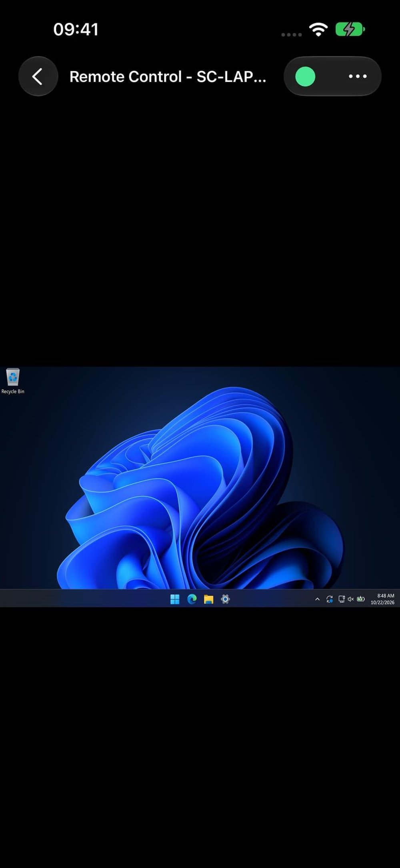
Task: Tap the Remote Control - SC-LAP title
Action: tap(168, 77)
